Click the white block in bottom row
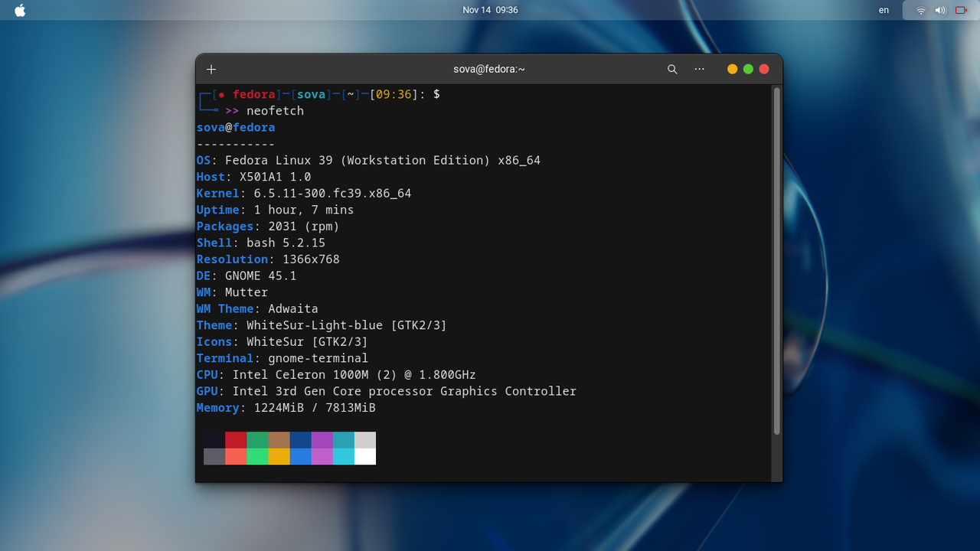The height and width of the screenshot is (551, 980). (x=365, y=456)
